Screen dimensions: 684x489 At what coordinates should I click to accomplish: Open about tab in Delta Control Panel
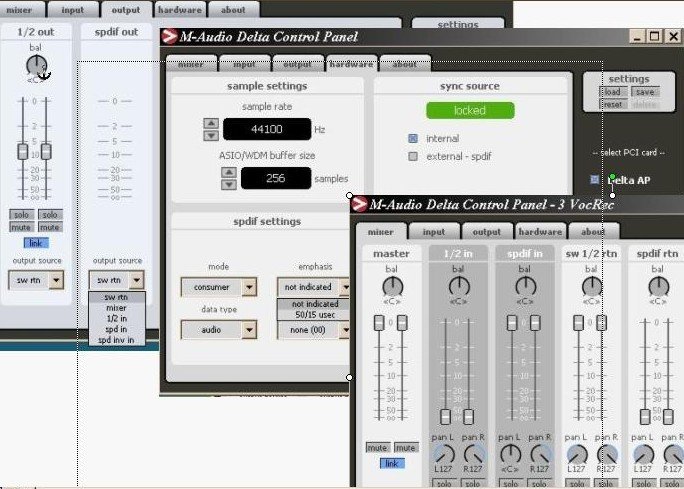405,64
